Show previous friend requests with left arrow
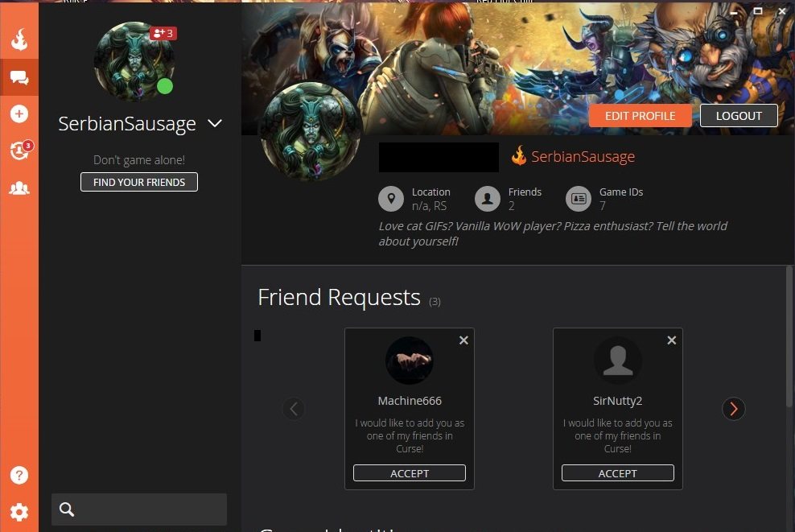Image resolution: width=795 pixels, height=532 pixels. [294, 409]
